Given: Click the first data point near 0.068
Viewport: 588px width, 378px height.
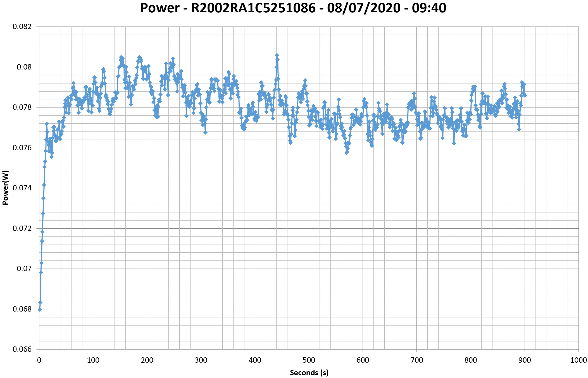Looking at the screenshot, I should [x=40, y=310].
